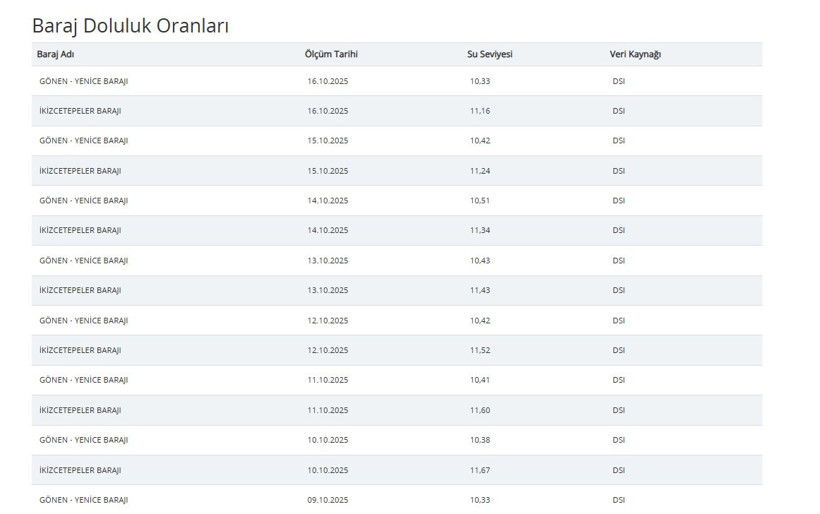Select GÖNEN - YENİCE BARAJI row dated 16.10.2025
The width and height of the screenshot is (820, 514).
click(84, 81)
